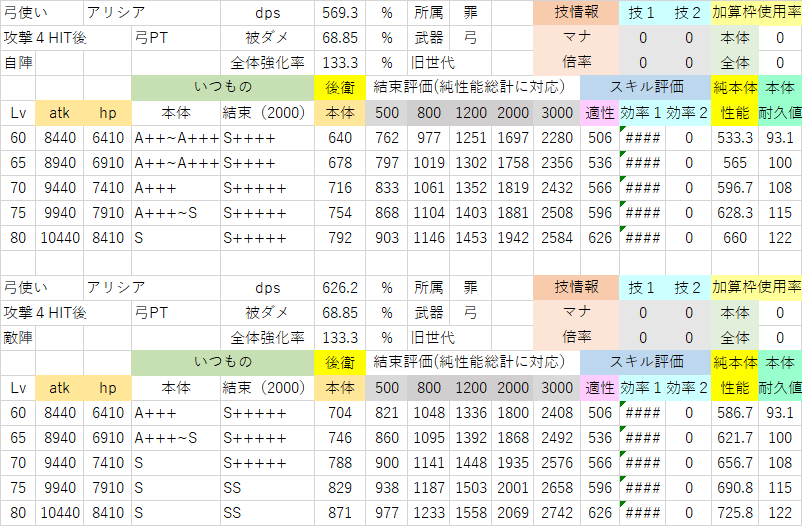The image size is (802, 526).
Task: Select the 656.7 performance cell
Action: (734, 463)
